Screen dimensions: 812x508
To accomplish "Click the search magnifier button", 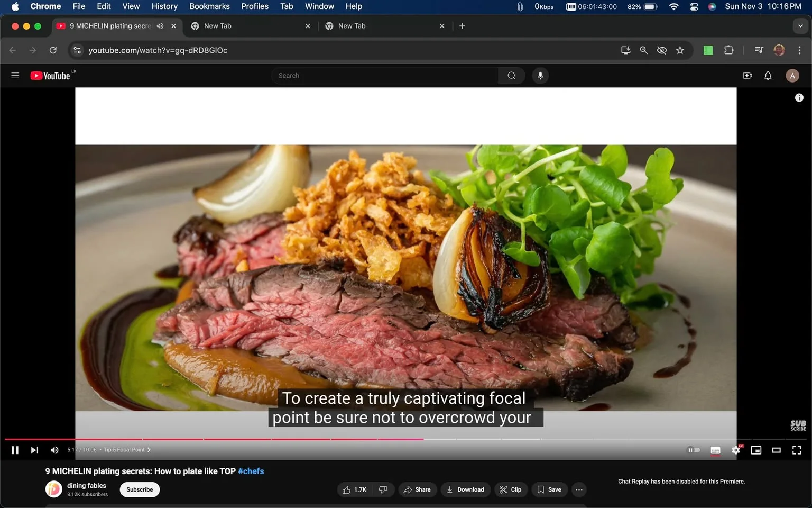I will coord(511,76).
